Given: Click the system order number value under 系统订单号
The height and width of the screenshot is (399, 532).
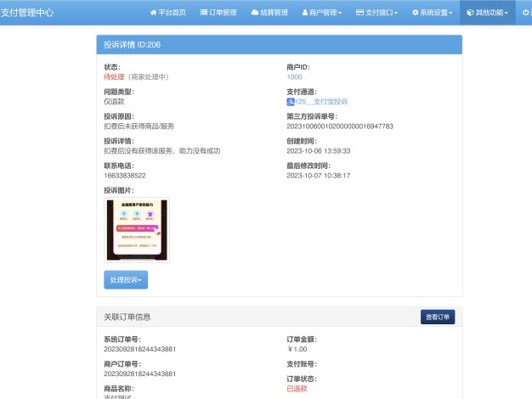Looking at the screenshot, I should (139, 349).
